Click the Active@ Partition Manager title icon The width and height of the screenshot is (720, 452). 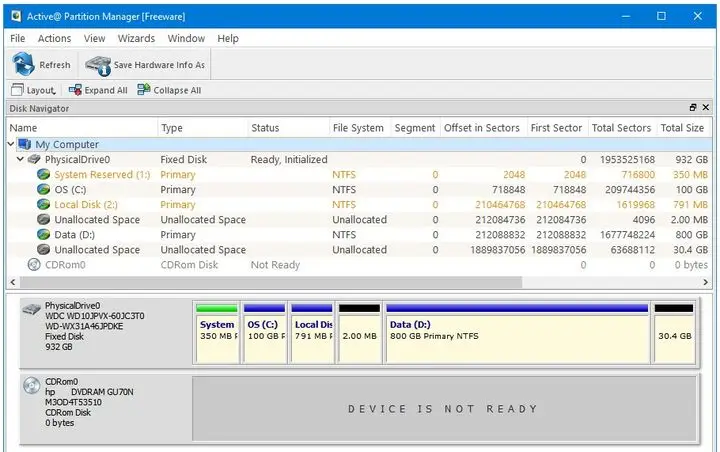pos(17,16)
